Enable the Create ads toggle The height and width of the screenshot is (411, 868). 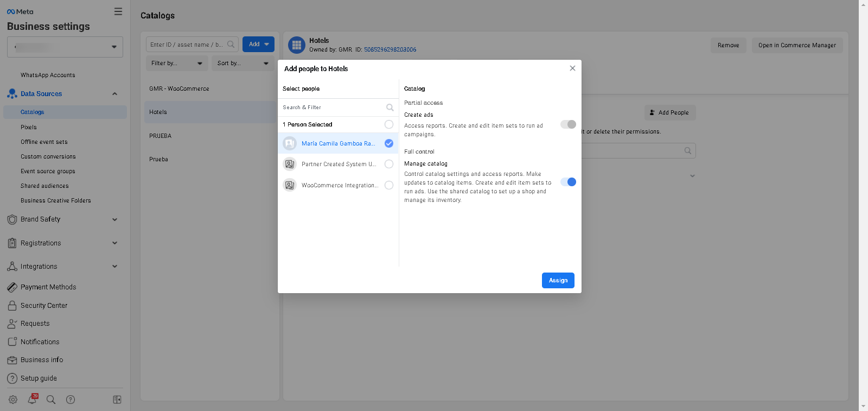pyautogui.click(x=568, y=124)
